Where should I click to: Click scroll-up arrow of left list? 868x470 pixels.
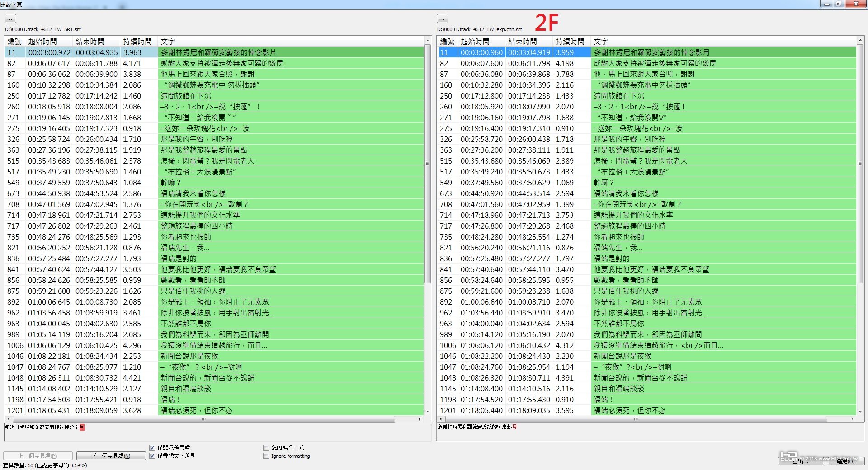(428, 41)
